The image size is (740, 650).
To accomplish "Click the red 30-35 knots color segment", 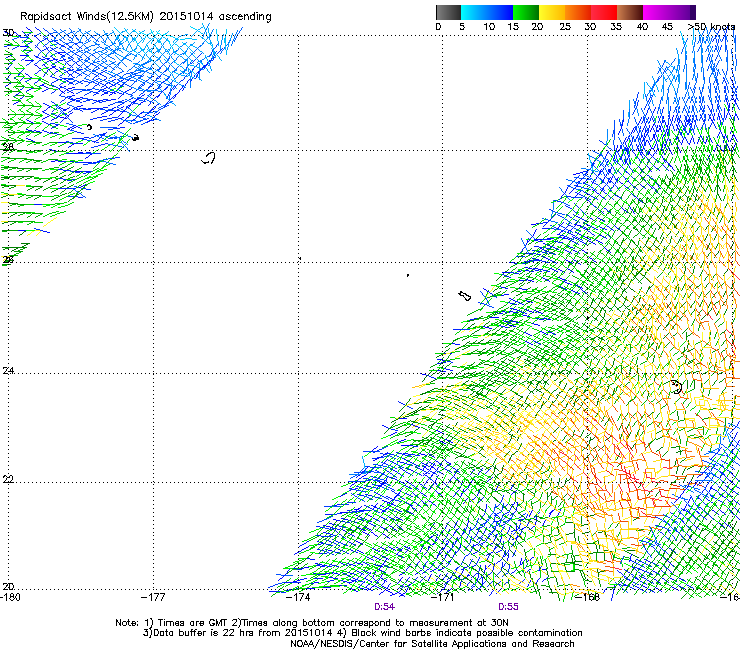I will tap(604, 12).
